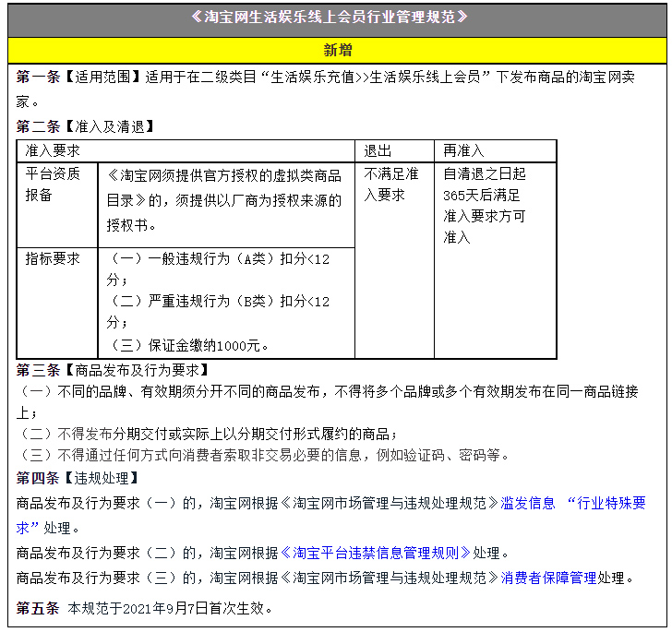Image resolution: width=672 pixels, height=632 pixels.
Task: Click the line about 不得发布分期交付 goods
Action: tap(208, 434)
